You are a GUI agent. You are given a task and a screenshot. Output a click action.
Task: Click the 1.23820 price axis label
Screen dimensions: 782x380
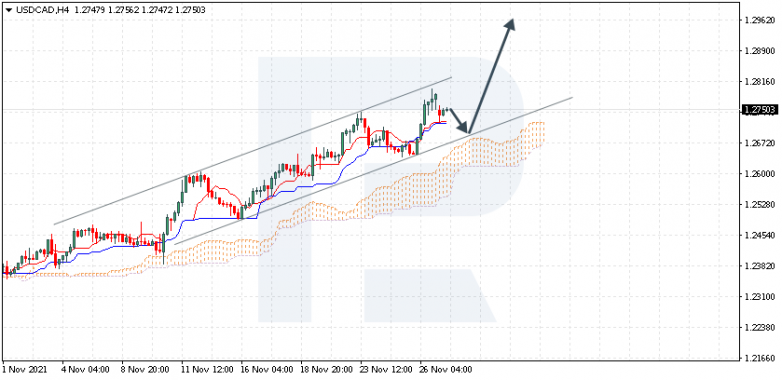point(760,266)
